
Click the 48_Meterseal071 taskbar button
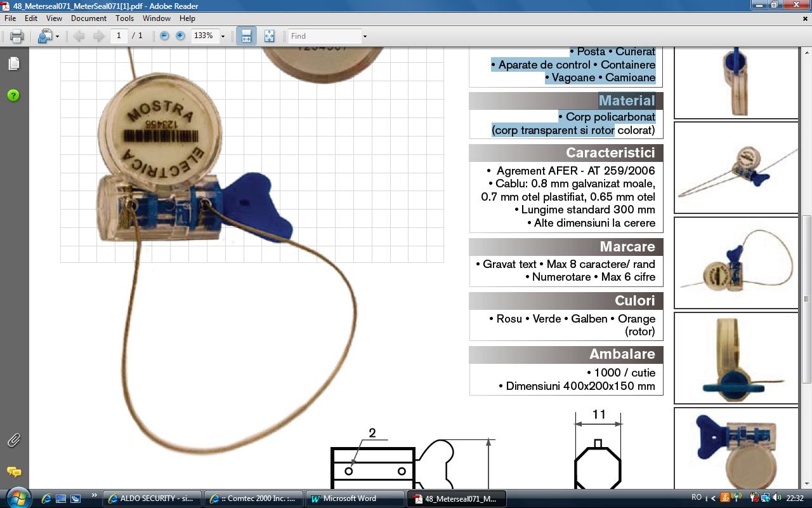coord(457,498)
